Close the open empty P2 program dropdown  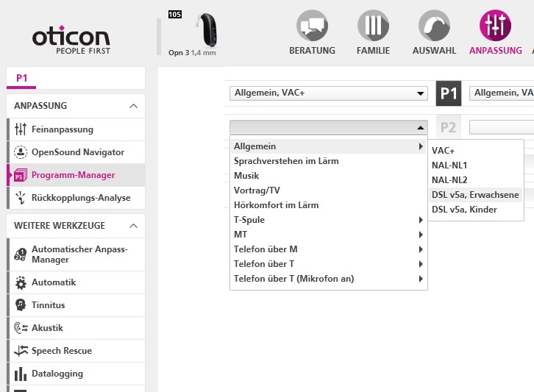point(329,127)
